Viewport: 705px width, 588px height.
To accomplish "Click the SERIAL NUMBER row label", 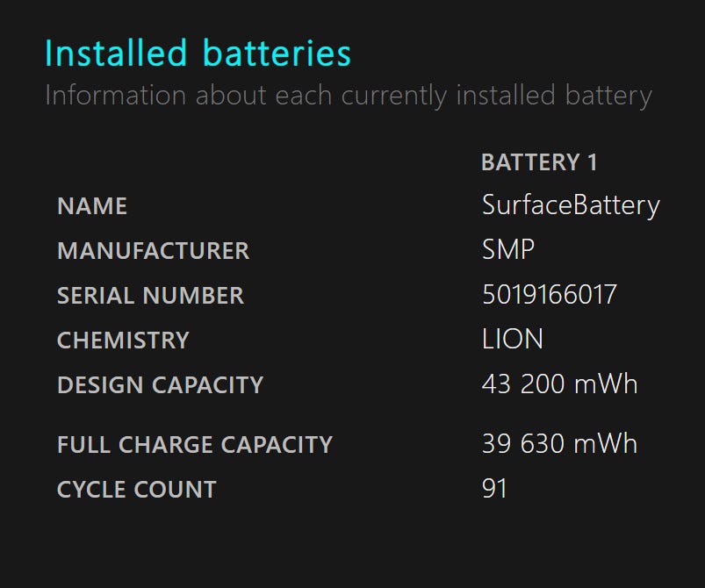I will (x=150, y=296).
